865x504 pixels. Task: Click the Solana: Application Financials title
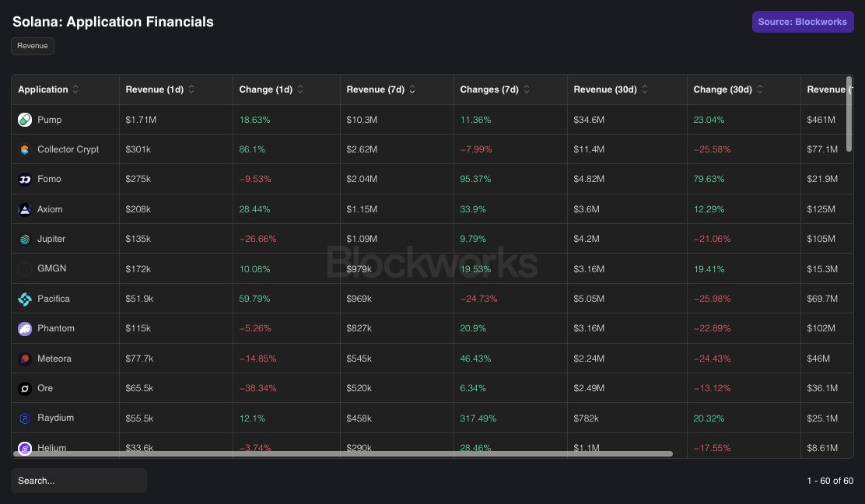click(113, 22)
